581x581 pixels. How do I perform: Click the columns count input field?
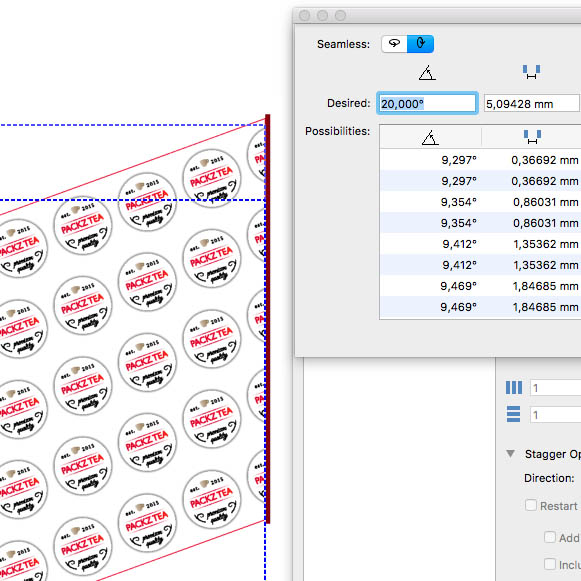[555, 388]
